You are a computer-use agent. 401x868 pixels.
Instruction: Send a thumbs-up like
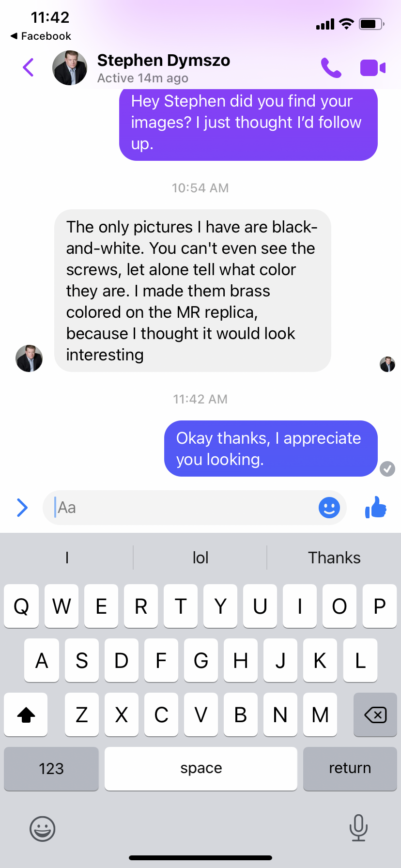click(x=376, y=508)
